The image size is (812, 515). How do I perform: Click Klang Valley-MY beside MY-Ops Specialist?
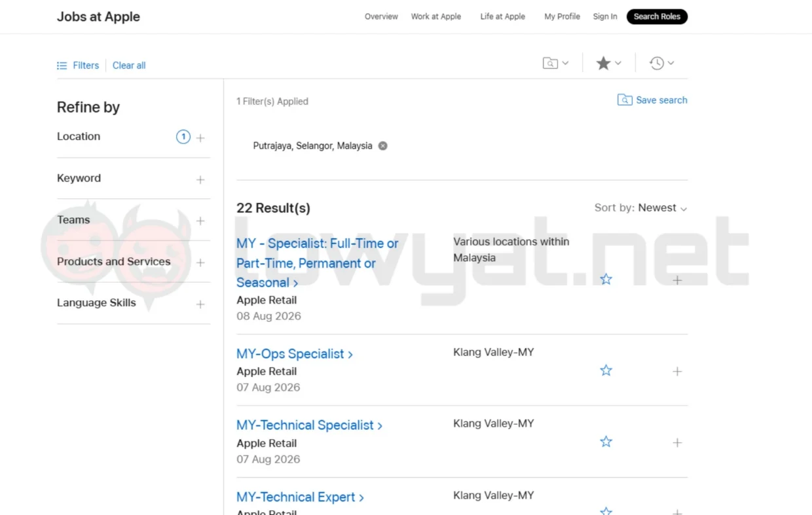(x=494, y=352)
